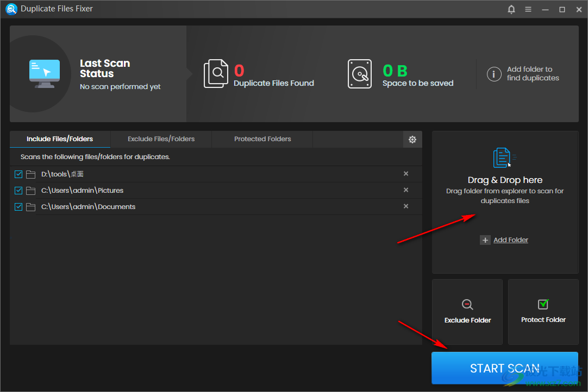
Task: Click the 'Duplicate Files Found' label
Action: (x=274, y=83)
